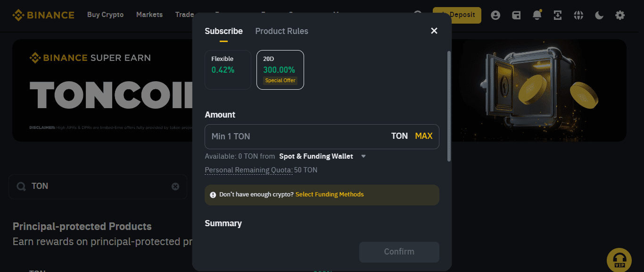
Task: Open the VIP support headset icon
Action: (619, 260)
